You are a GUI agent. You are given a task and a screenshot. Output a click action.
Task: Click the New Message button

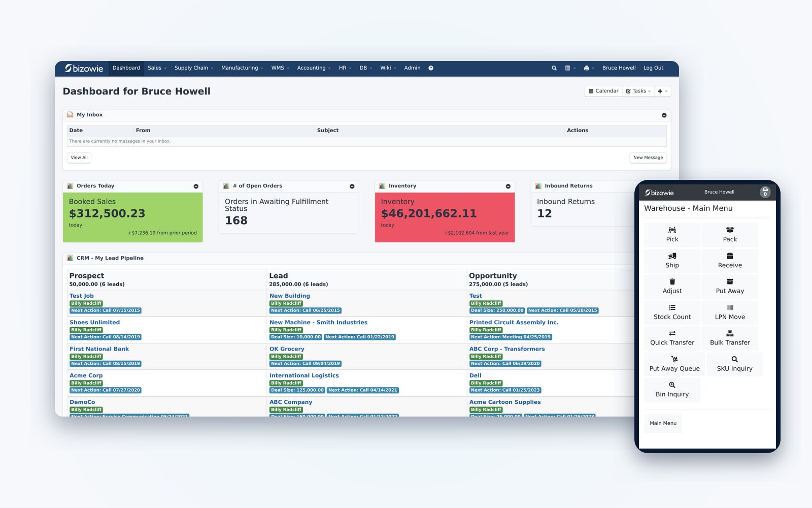point(648,158)
